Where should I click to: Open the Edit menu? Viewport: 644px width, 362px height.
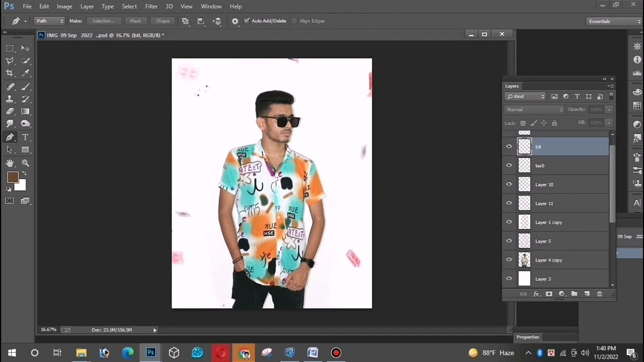pos(44,7)
